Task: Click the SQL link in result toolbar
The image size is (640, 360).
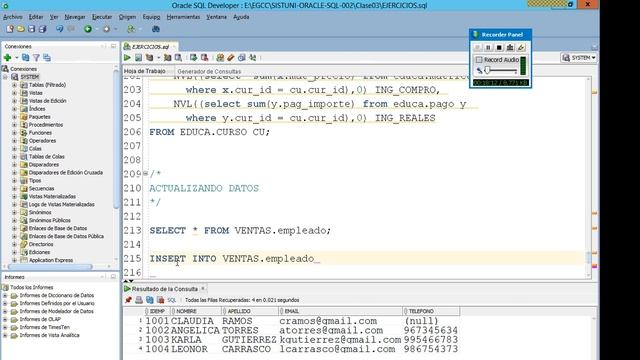Action: coord(172,300)
